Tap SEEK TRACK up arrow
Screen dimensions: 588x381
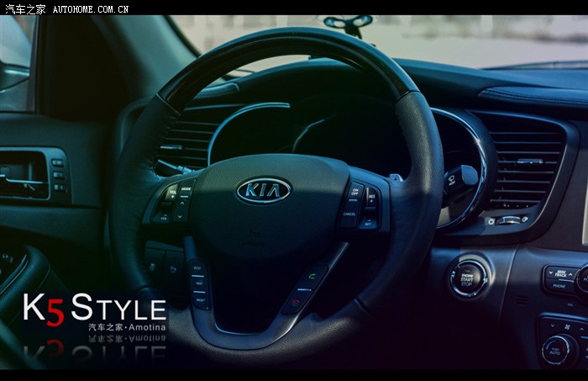click(x=570, y=274)
